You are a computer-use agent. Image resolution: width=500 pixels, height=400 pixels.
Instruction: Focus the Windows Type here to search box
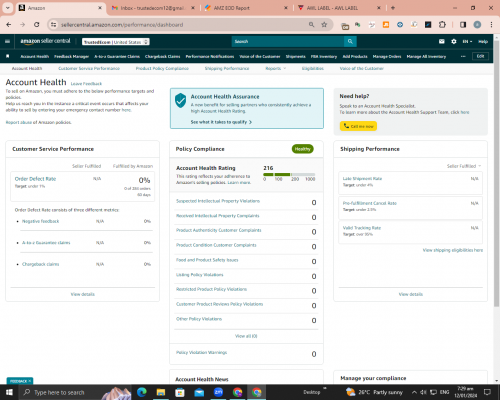point(59,392)
